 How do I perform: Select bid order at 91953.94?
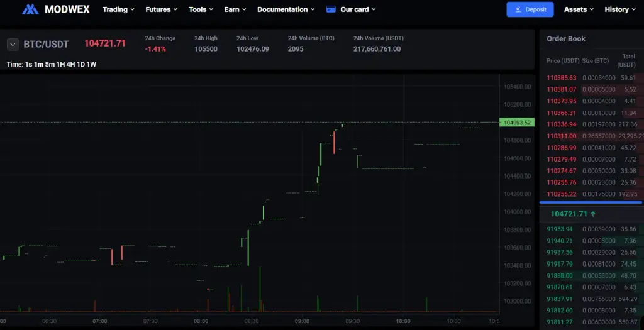pos(592,229)
